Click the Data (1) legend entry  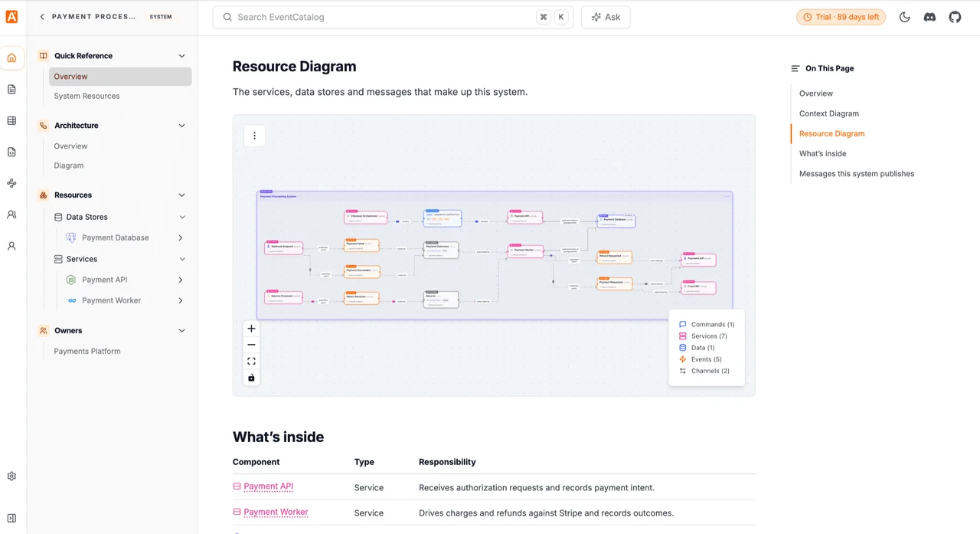click(x=697, y=348)
